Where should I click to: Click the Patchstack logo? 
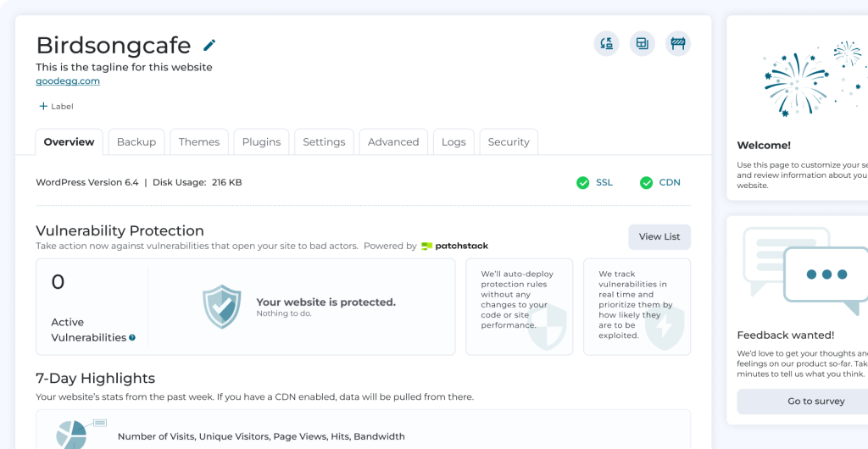(454, 247)
